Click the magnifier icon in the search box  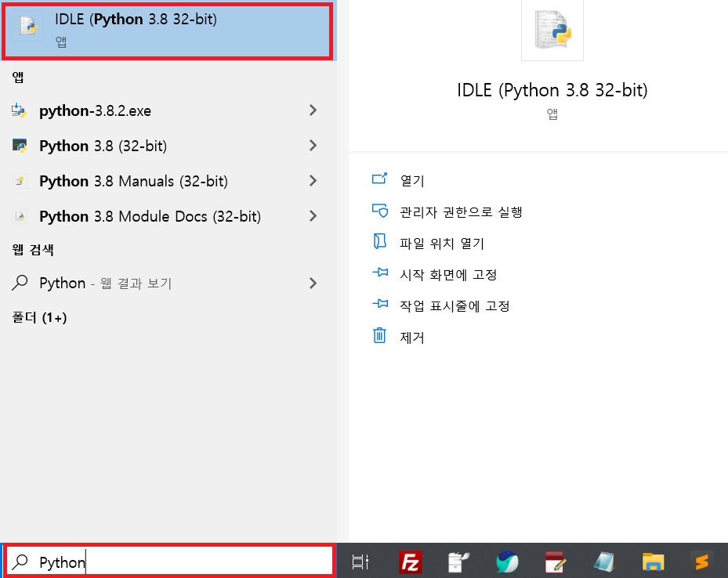(x=20, y=562)
